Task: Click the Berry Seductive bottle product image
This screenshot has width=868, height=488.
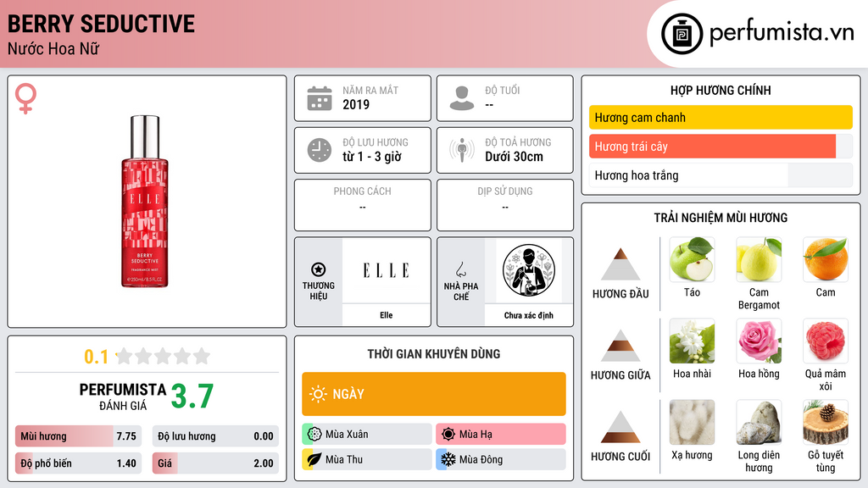Action: pos(145,202)
